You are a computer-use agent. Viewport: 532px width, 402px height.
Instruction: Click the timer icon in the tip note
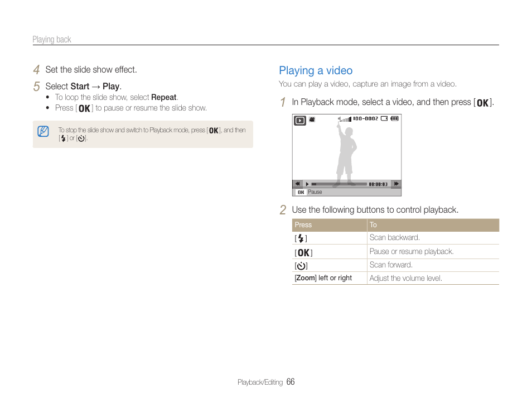81,138
